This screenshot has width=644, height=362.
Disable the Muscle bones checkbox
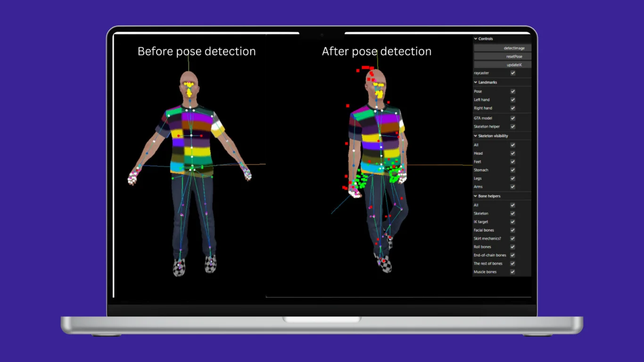click(512, 271)
